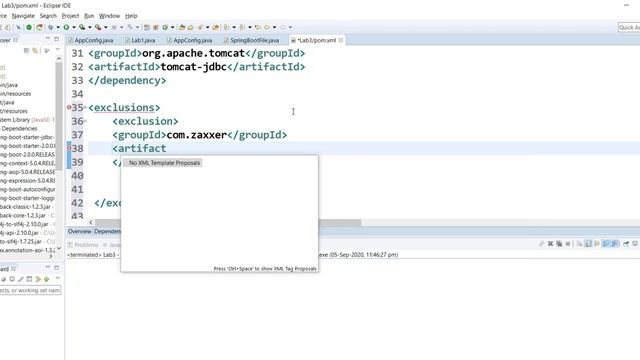Switch to the SpringBootFile.java tab

[251, 40]
